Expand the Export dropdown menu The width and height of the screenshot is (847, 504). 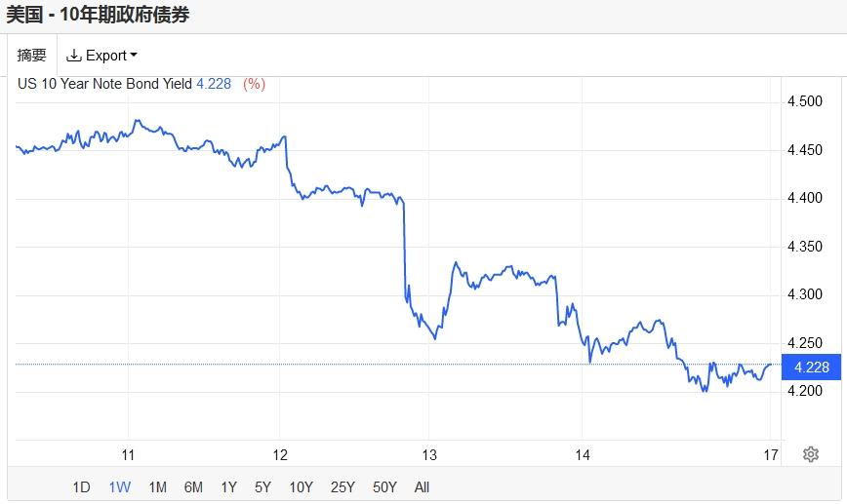[134, 56]
